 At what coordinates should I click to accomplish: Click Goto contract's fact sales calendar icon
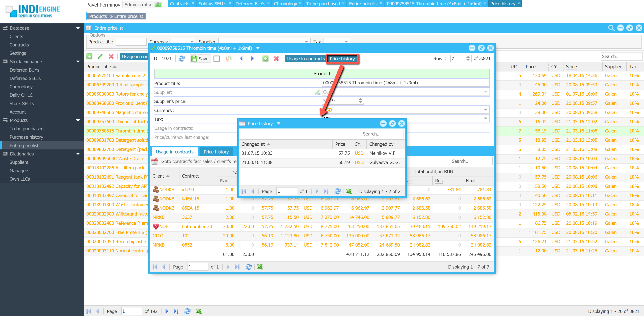click(155, 161)
